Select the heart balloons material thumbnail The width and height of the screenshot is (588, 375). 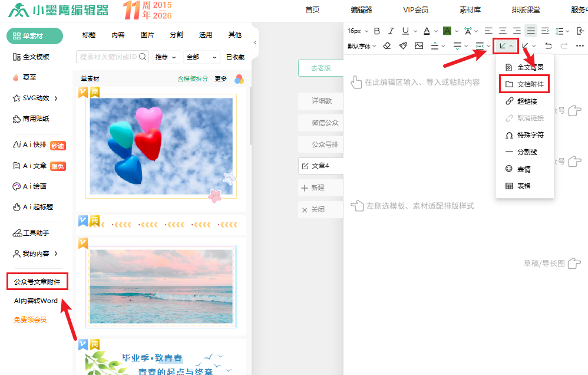click(x=161, y=146)
